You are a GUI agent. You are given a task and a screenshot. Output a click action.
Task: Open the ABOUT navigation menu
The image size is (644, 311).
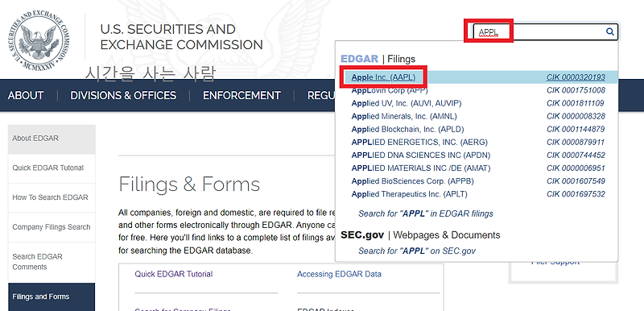(x=26, y=95)
